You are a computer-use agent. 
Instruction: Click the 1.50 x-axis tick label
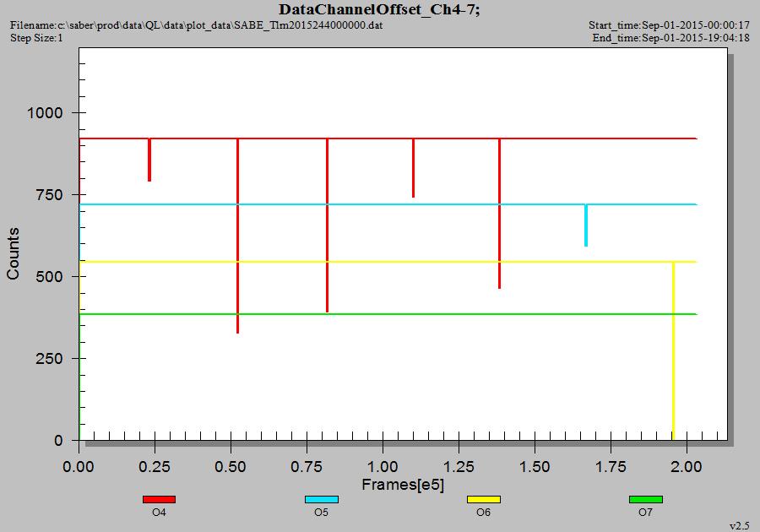pyautogui.click(x=535, y=467)
